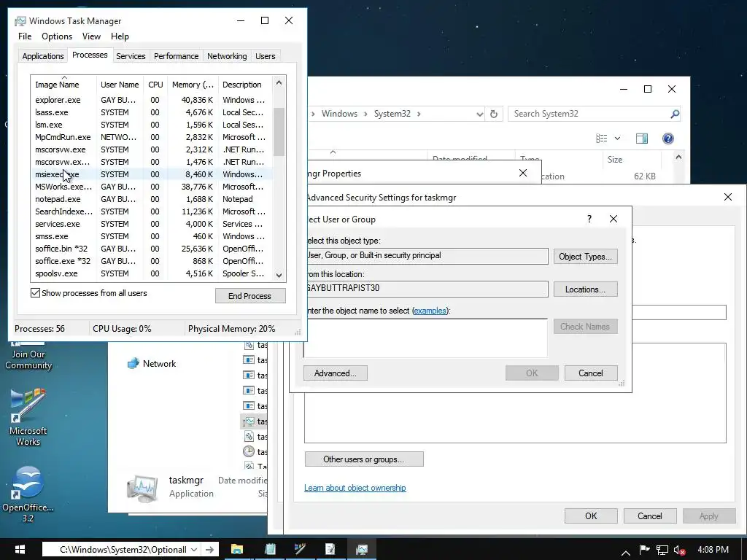Refresh the System32 folder view
This screenshot has width=747, height=560.
coord(494,114)
